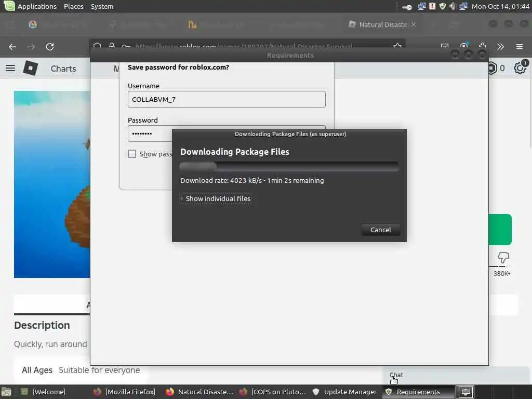The width and height of the screenshot is (532, 399).
Task: Switch to [Mozilla Firefox] taskbar window
Action: [125, 392]
